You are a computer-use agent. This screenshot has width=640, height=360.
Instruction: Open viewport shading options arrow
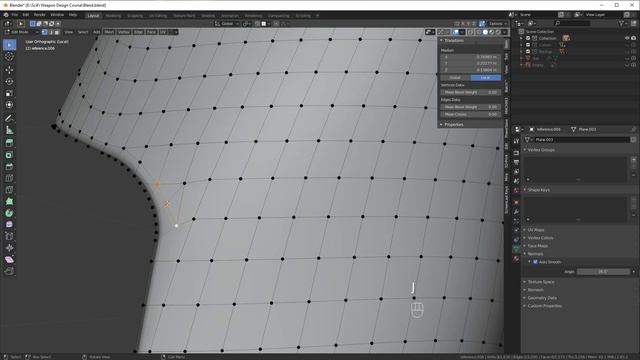505,32
